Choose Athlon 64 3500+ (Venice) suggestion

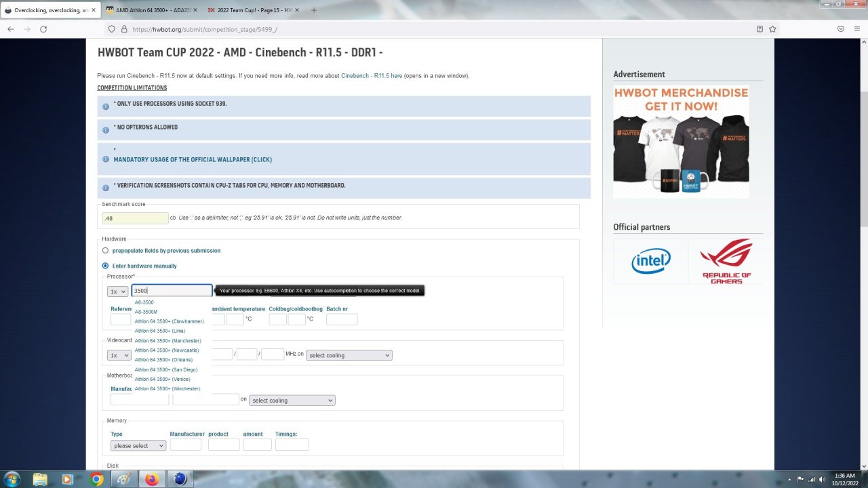(x=162, y=379)
